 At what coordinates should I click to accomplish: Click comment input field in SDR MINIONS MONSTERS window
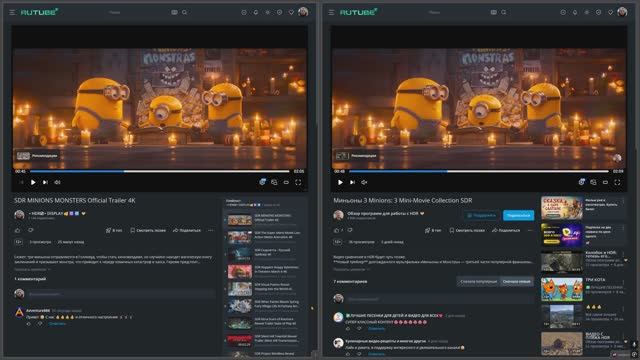pyautogui.click(x=121, y=294)
